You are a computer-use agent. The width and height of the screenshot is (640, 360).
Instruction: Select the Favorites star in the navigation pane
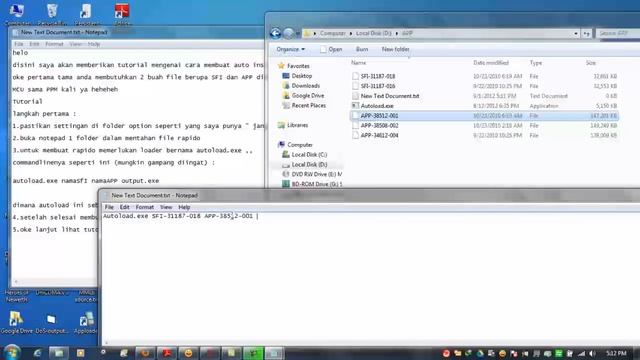[281, 66]
